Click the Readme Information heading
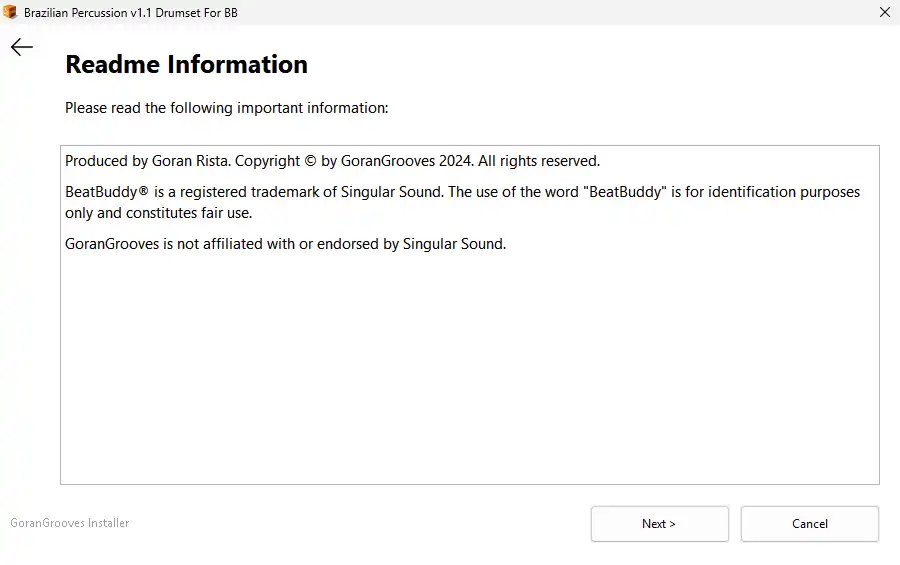Image resolution: width=900 pixels, height=565 pixels. coord(187,64)
